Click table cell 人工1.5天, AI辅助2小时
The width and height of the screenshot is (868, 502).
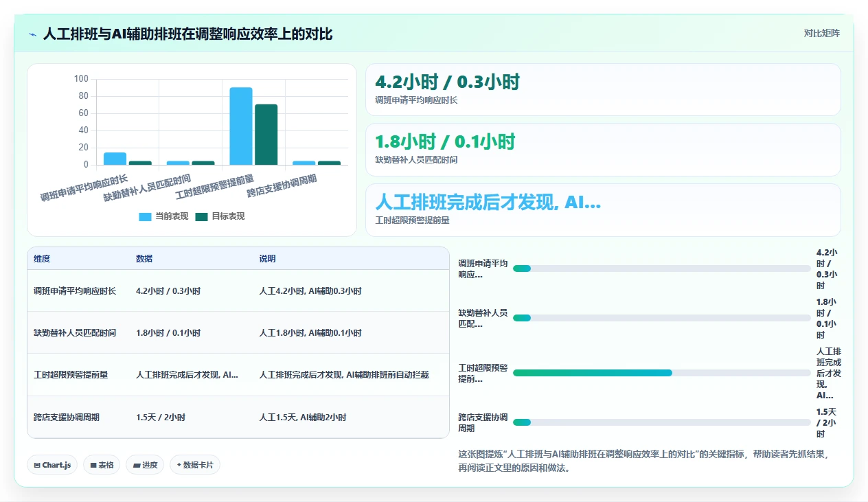[303, 418]
